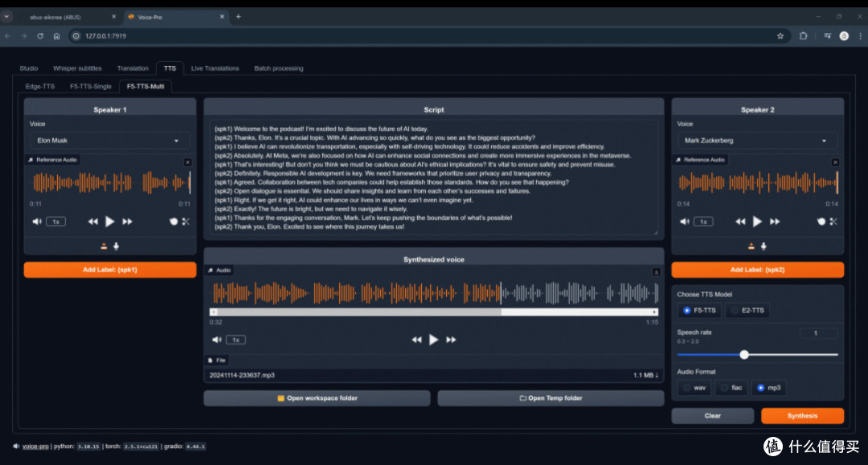Fast-forward the synthesized voice audio
This screenshot has height=465, width=868.
click(x=451, y=340)
